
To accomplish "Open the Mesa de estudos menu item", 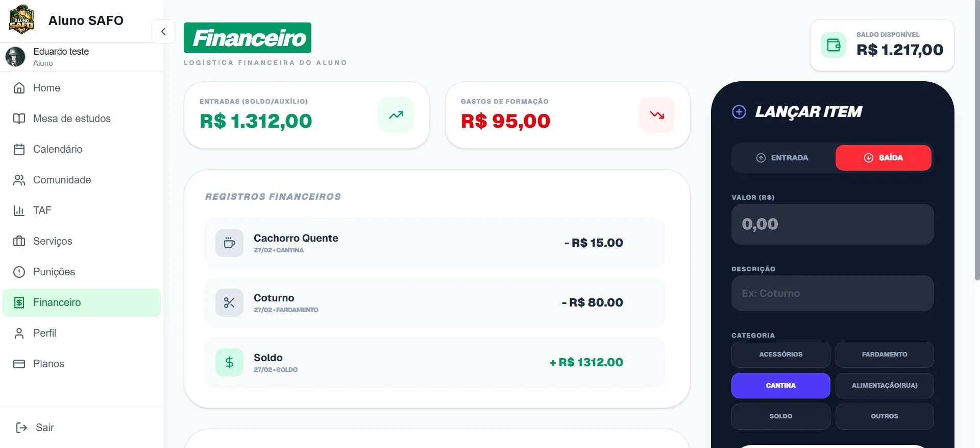I will (71, 119).
